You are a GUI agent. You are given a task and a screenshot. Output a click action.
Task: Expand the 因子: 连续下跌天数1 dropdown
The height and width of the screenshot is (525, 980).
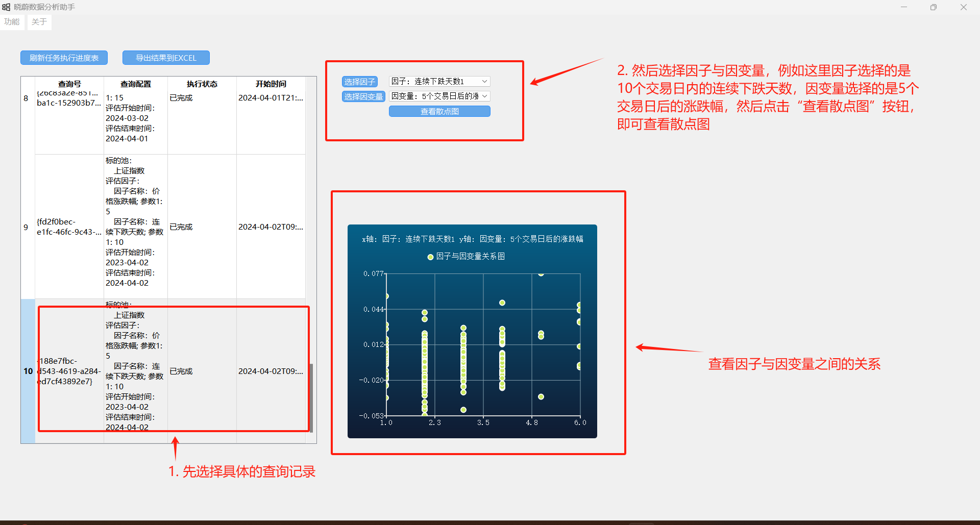pos(439,82)
